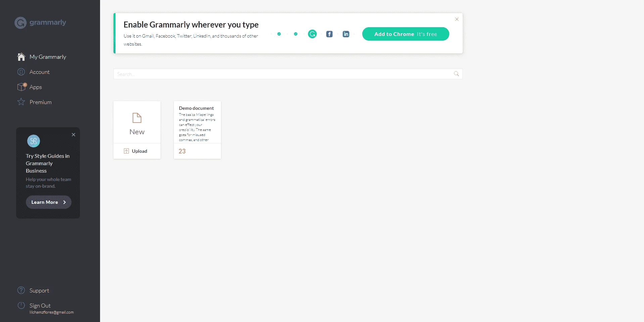Click the grammarly wordmark in the sidebar

[48, 22]
